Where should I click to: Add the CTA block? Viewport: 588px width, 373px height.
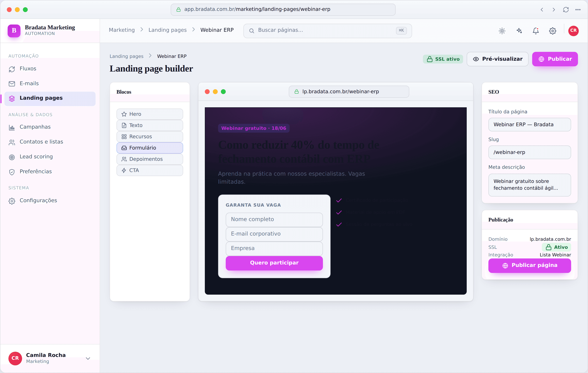[x=150, y=170]
